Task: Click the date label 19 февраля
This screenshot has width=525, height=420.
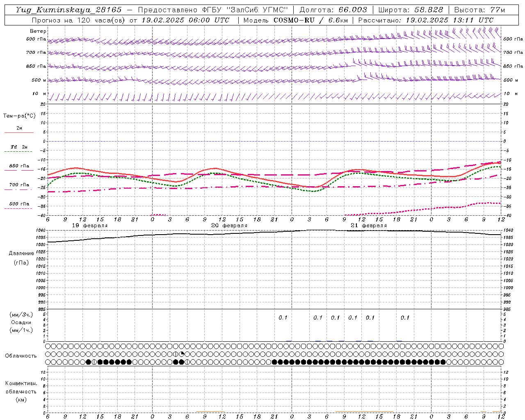Action: pyautogui.click(x=90, y=226)
